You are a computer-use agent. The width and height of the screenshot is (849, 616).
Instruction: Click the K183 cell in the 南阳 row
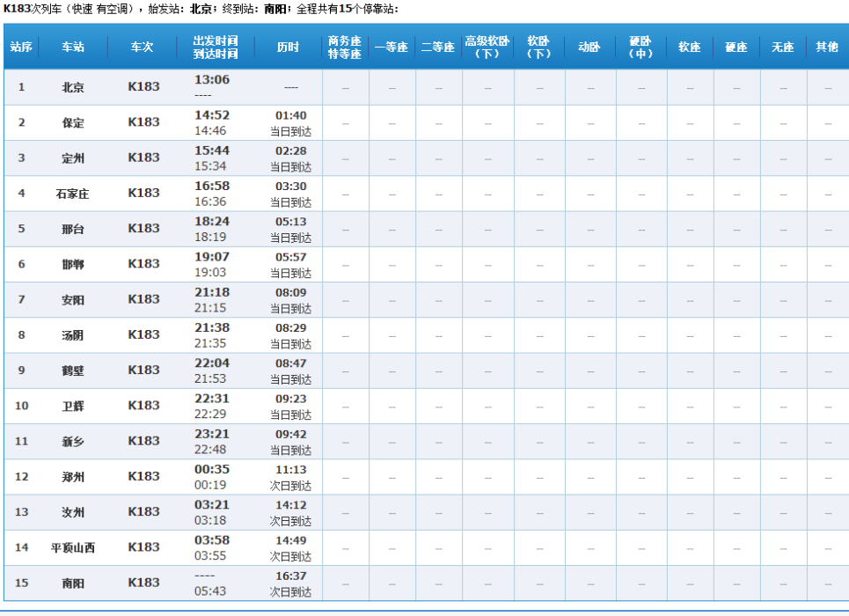click(143, 583)
